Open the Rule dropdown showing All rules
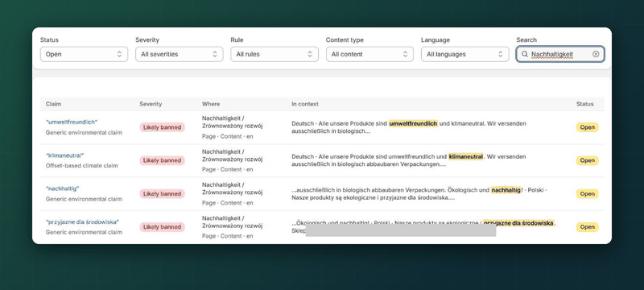The width and height of the screenshot is (644, 290). pos(275,54)
